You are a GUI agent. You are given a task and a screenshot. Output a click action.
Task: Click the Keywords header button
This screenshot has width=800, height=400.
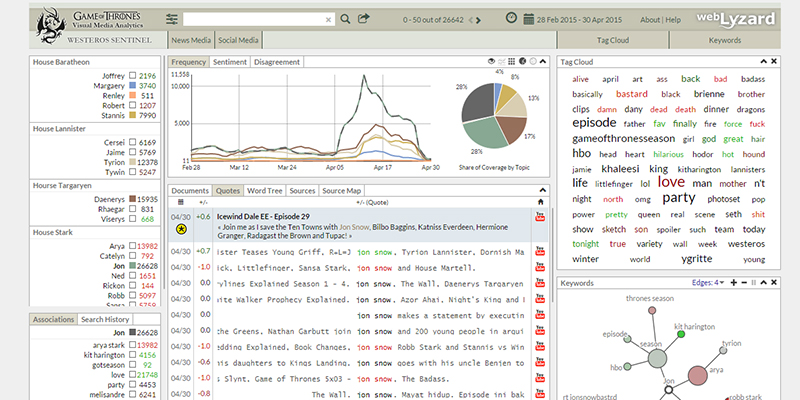coord(724,40)
